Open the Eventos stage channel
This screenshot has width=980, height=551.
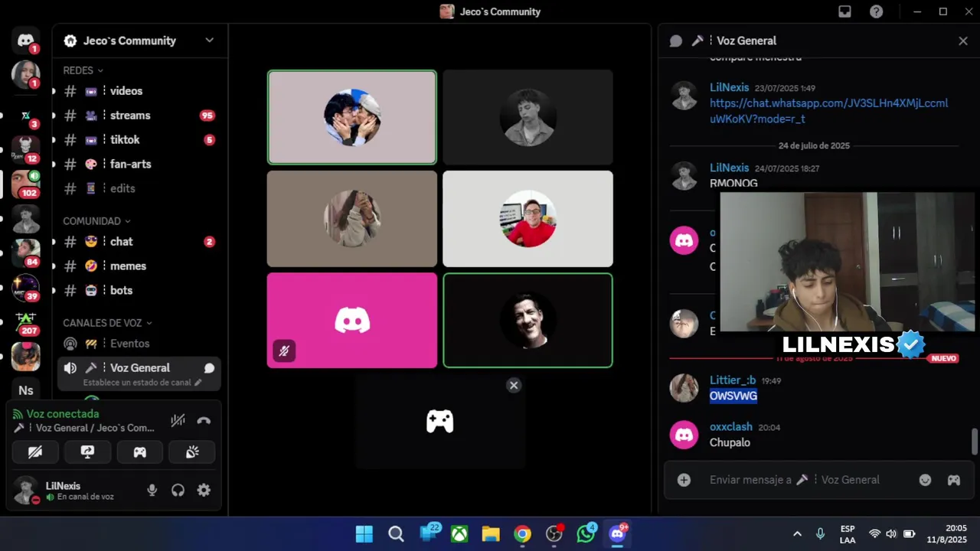pyautogui.click(x=139, y=344)
